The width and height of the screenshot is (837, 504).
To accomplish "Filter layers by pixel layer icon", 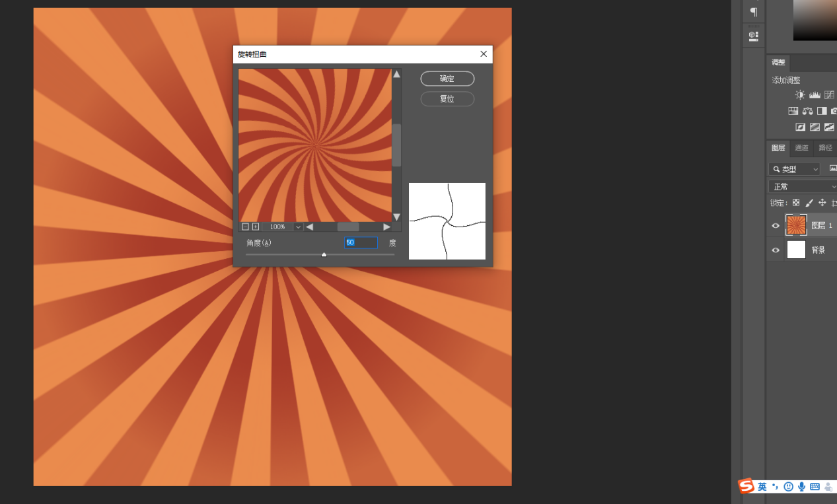I will pos(832,169).
